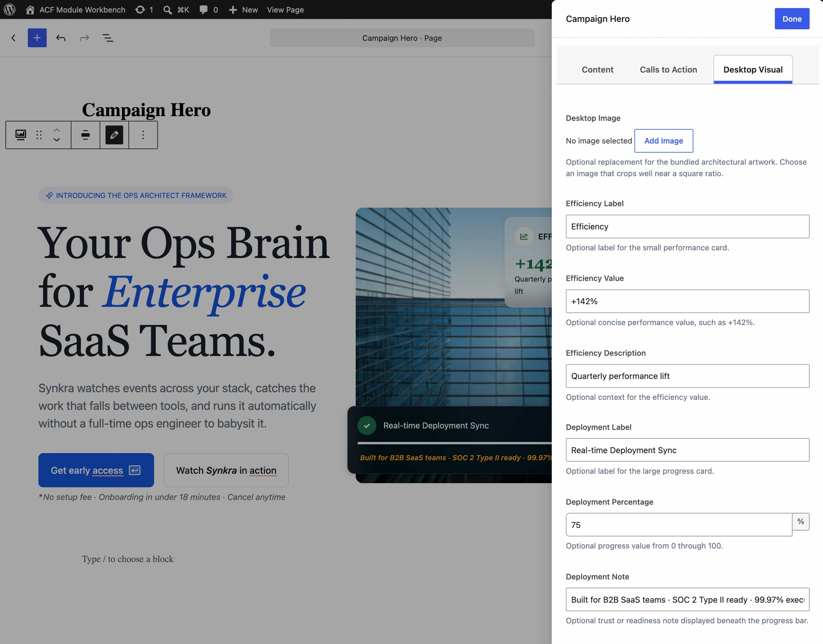Click the Add Image button
Image resolution: width=823 pixels, height=644 pixels.
pyautogui.click(x=663, y=141)
